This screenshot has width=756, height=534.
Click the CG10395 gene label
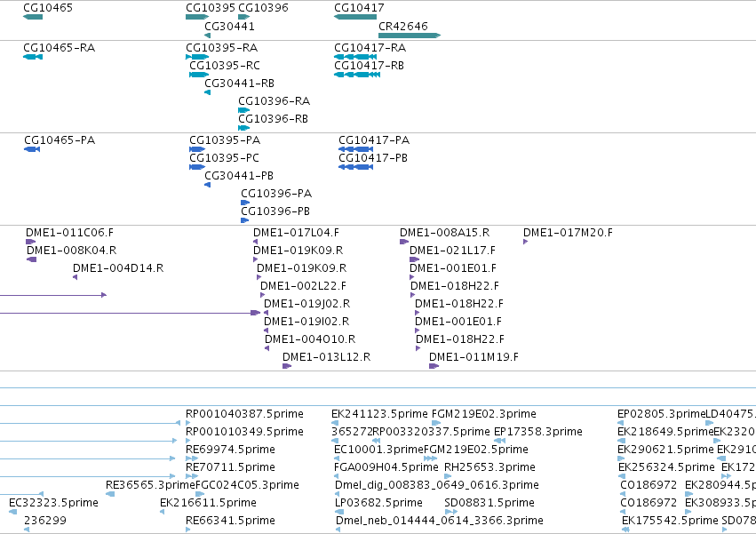click(211, 8)
